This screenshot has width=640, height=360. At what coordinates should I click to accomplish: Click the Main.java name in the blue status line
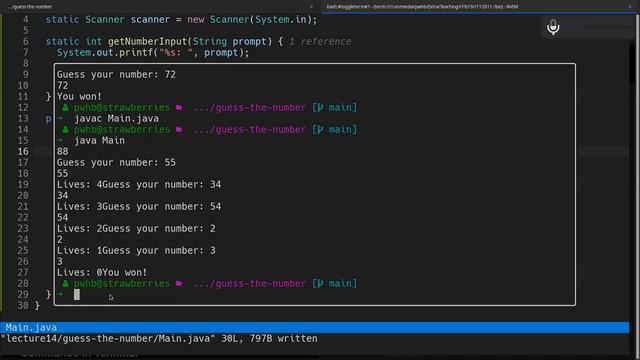click(x=31, y=327)
